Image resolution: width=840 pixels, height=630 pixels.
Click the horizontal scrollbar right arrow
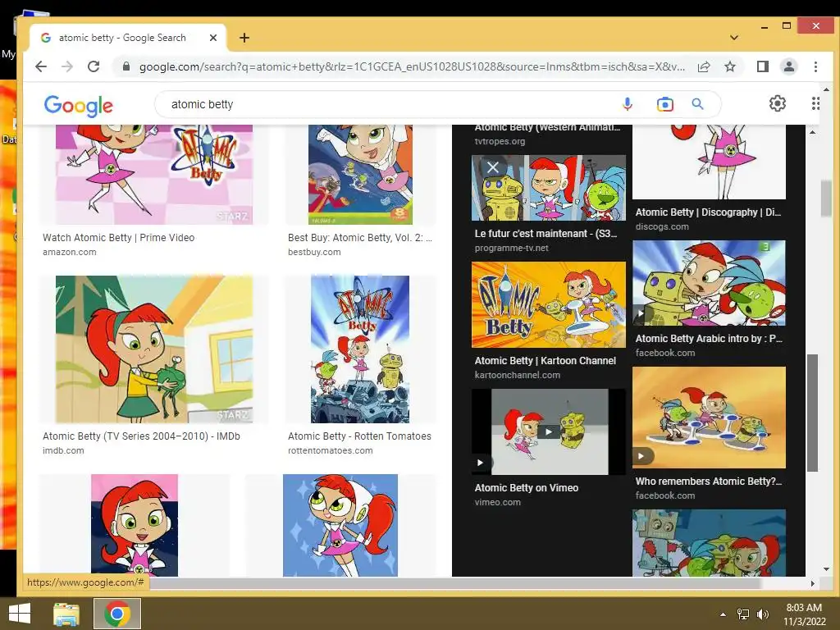coord(813,583)
